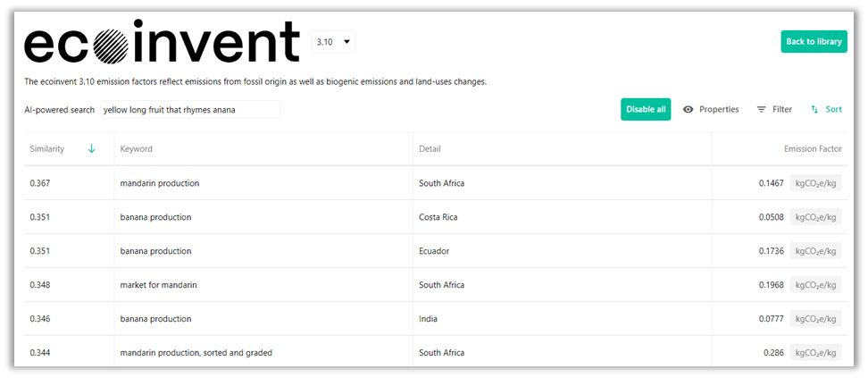Click emission factor value 0.1467
This screenshot has height=378, width=868.
tap(772, 183)
